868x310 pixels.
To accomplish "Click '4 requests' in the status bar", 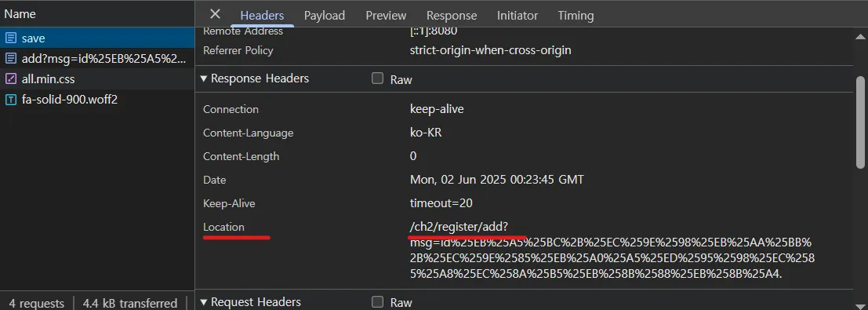I will [x=37, y=304].
